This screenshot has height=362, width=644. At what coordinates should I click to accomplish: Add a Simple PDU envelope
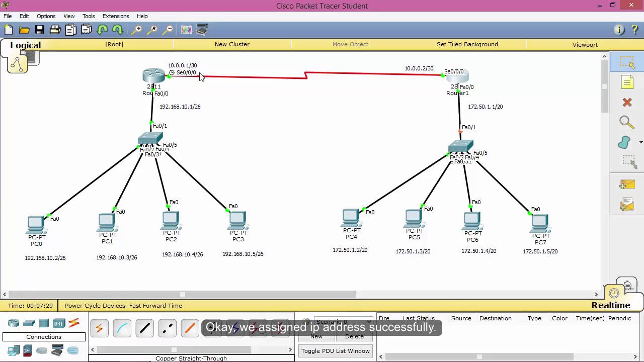[x=627, y=185]
